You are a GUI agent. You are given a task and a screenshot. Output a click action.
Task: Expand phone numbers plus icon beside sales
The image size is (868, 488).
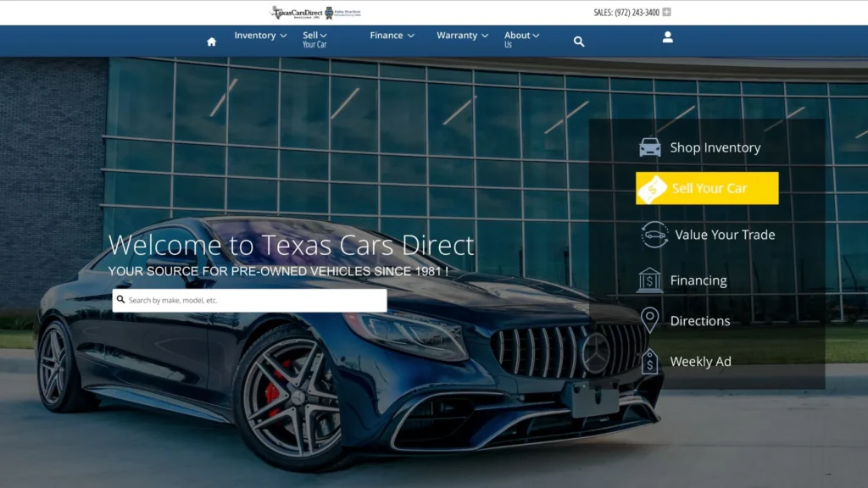click(x=666, y=12)
